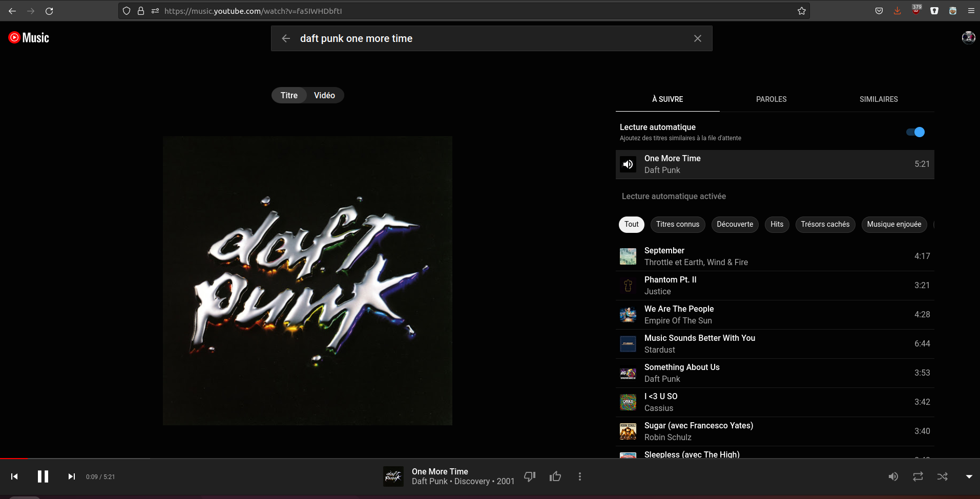Open Justice artist link
This screenshot has width=980, height=499.
[x=657, y=291]
